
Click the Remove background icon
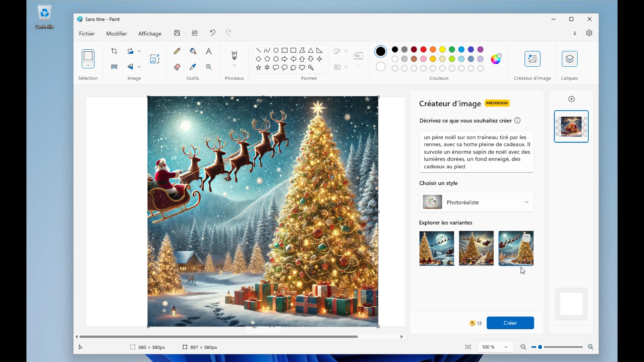pyautogui.click(x=114, y=67)
